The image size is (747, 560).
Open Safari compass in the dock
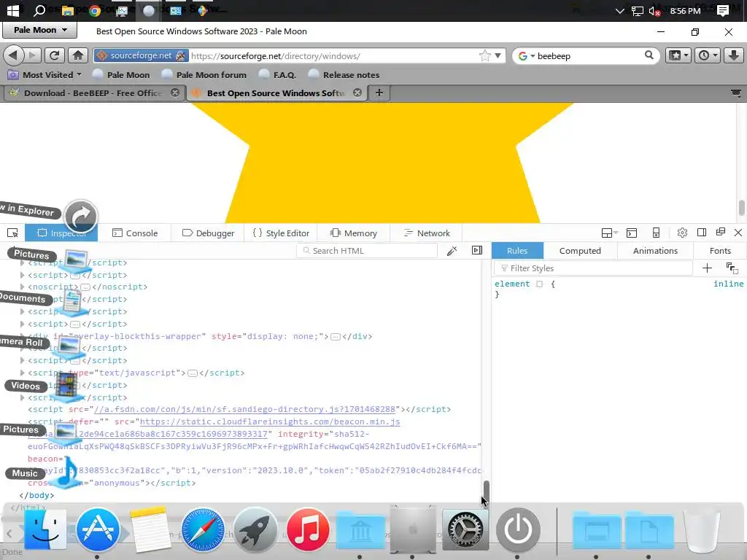pos(203,529)
